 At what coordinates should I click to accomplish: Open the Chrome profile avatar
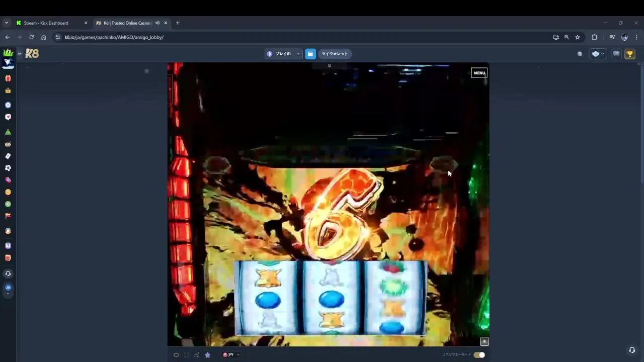pos(624,37)
